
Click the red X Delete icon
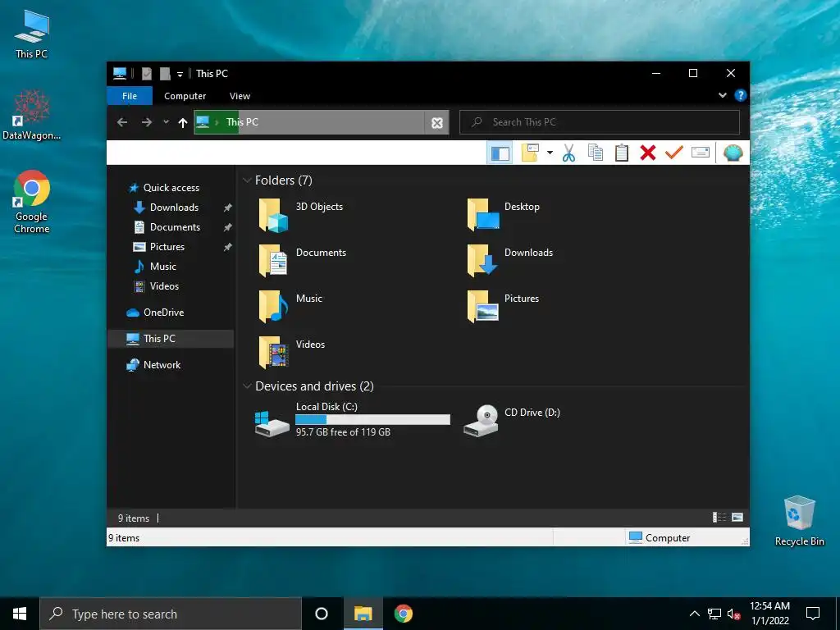point(648,153)
